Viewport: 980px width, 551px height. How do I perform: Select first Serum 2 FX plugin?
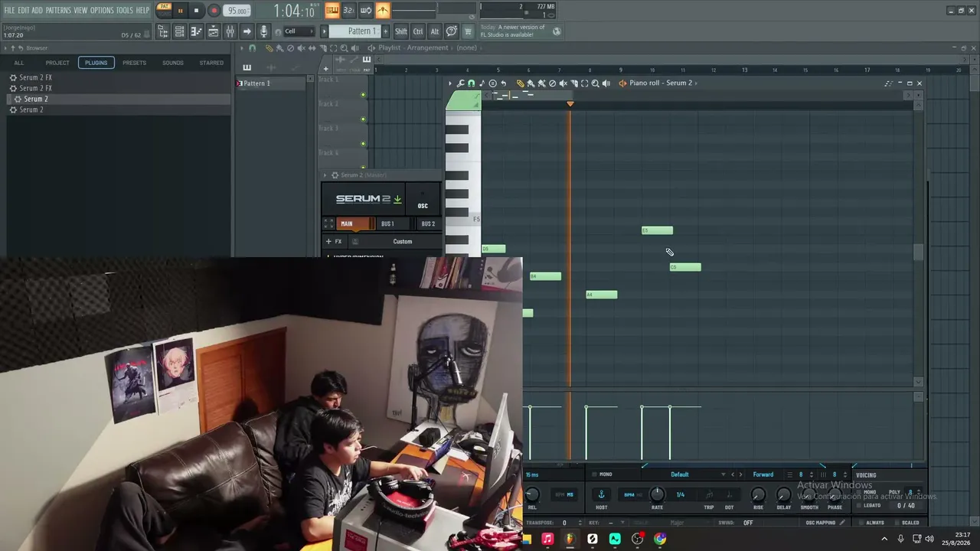35,77
